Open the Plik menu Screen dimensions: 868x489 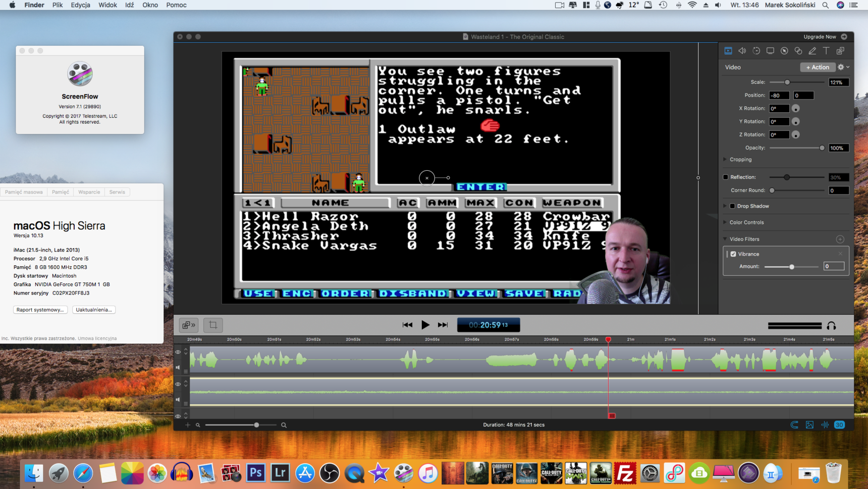coord(58,5)
